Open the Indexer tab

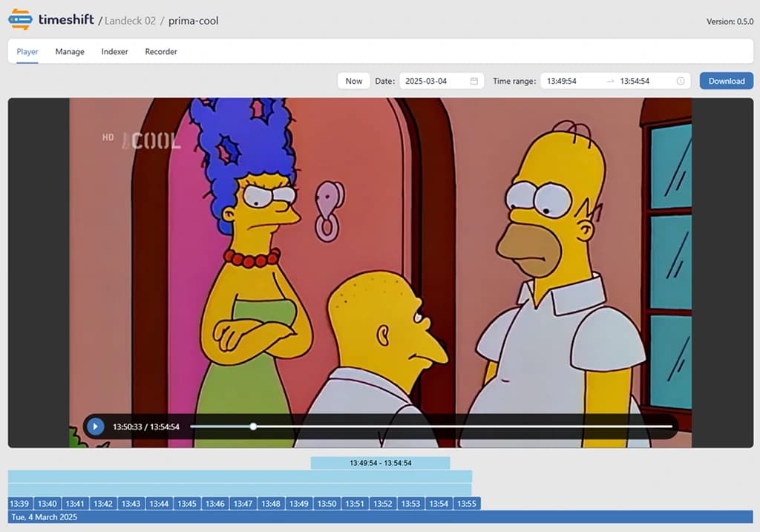114,52
